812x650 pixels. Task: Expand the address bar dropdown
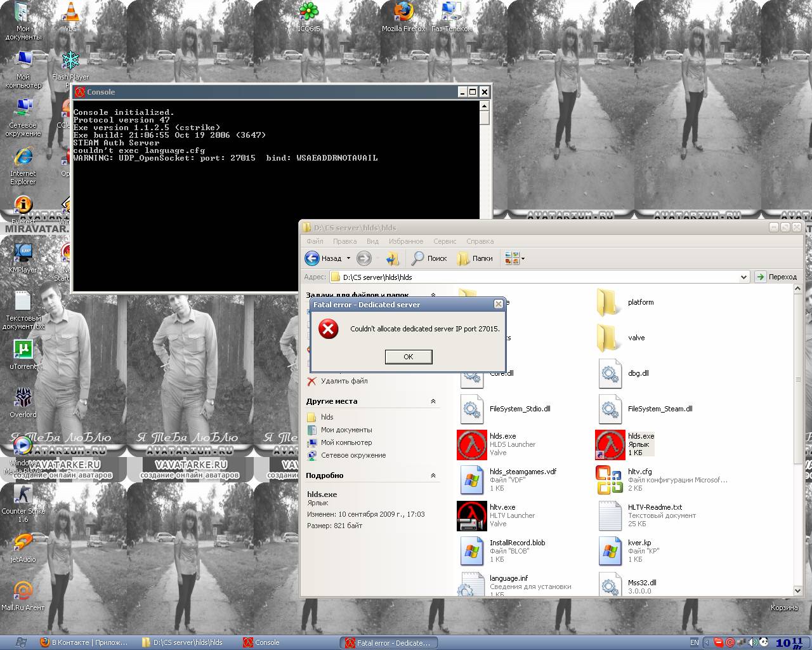point(743,277)
